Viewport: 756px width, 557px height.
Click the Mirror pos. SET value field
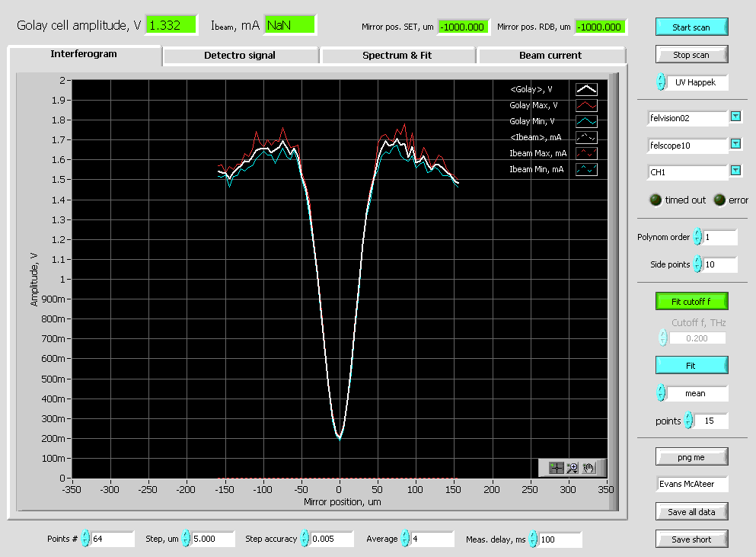coord(463,27)
